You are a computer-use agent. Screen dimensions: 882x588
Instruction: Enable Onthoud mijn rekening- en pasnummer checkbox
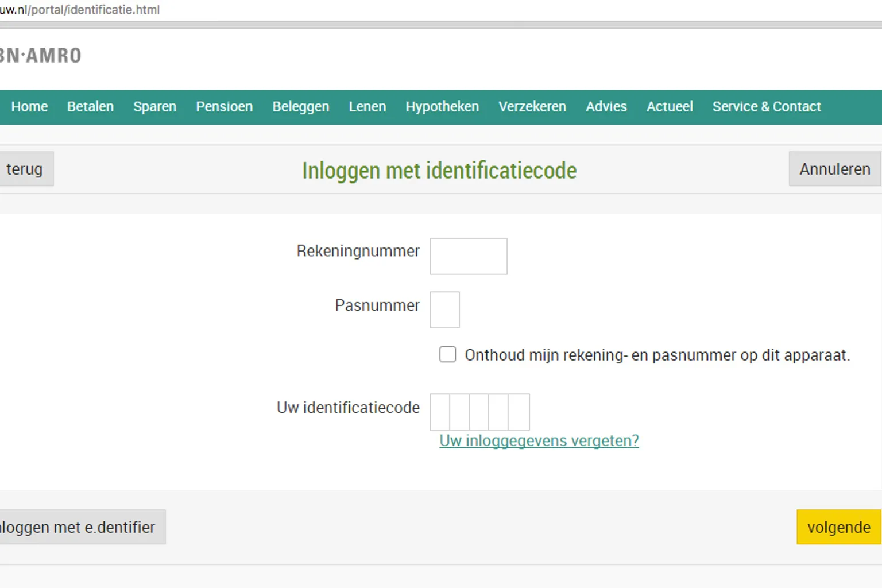[447, 354]
